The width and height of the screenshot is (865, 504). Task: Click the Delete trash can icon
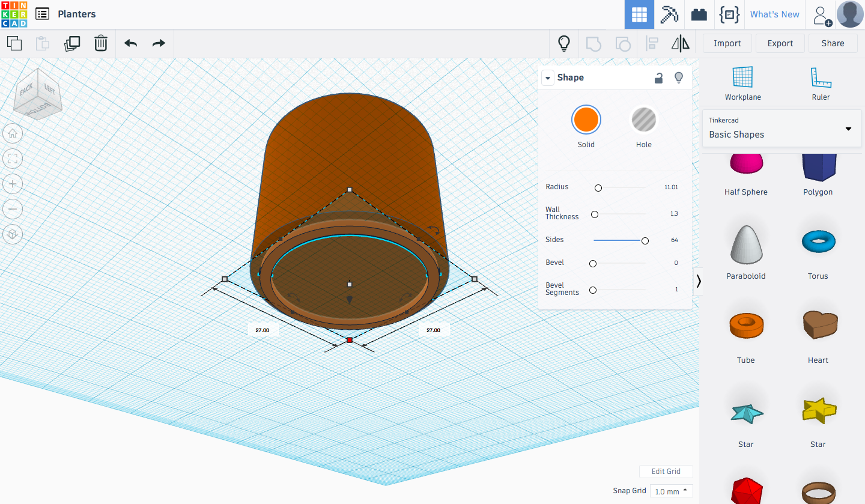pyautogui.click(x=101, y=43)
